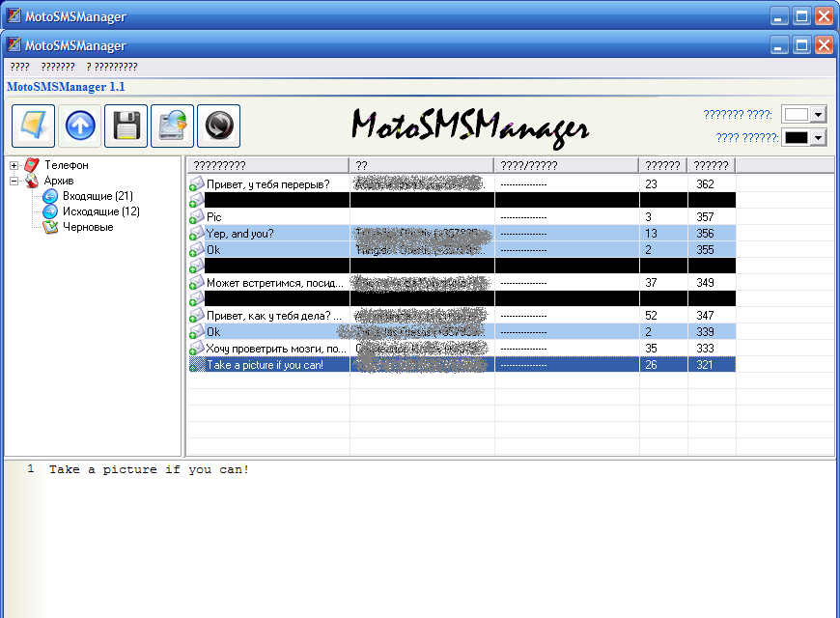Click the length value 52
This screenshot has height=618, width=840.
point(652,315)
